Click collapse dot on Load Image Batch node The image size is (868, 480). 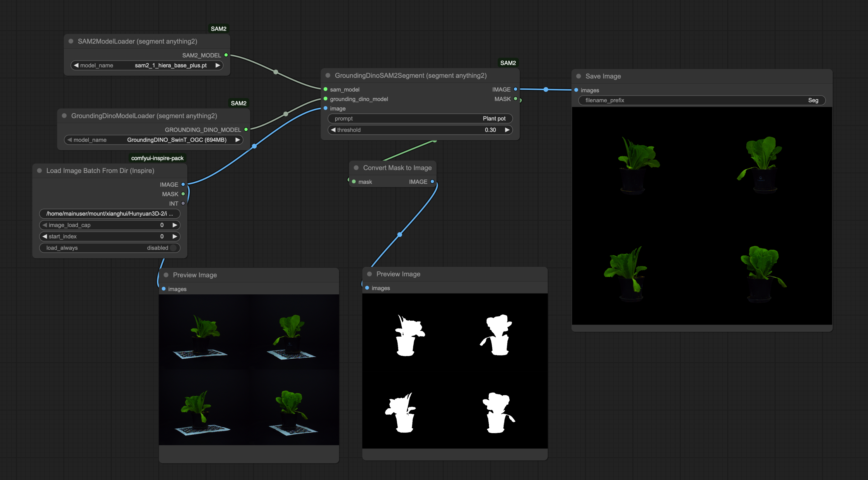click(x=39, y=171)
